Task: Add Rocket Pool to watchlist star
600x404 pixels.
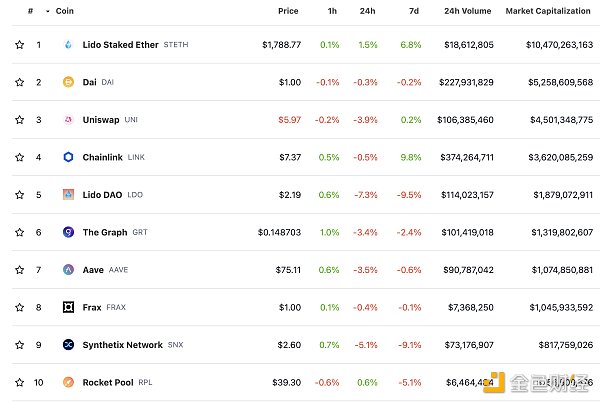Action: (x=19, y=382)
